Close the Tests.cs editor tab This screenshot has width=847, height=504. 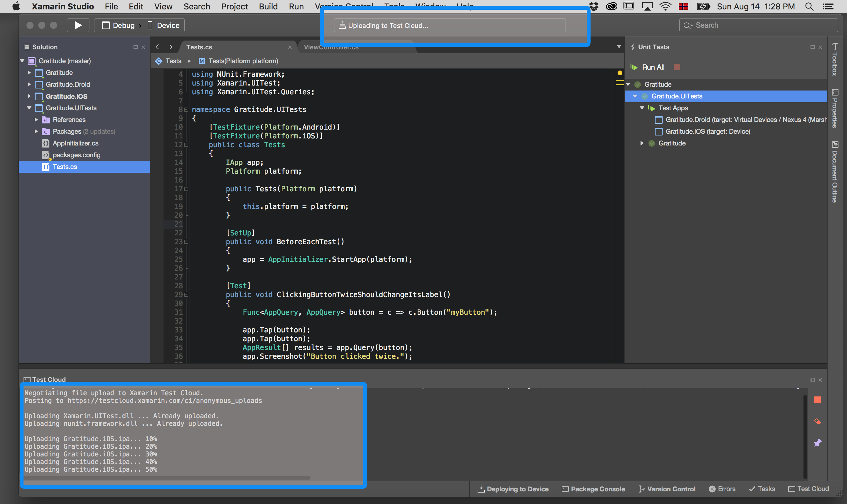tap(290, 47)
